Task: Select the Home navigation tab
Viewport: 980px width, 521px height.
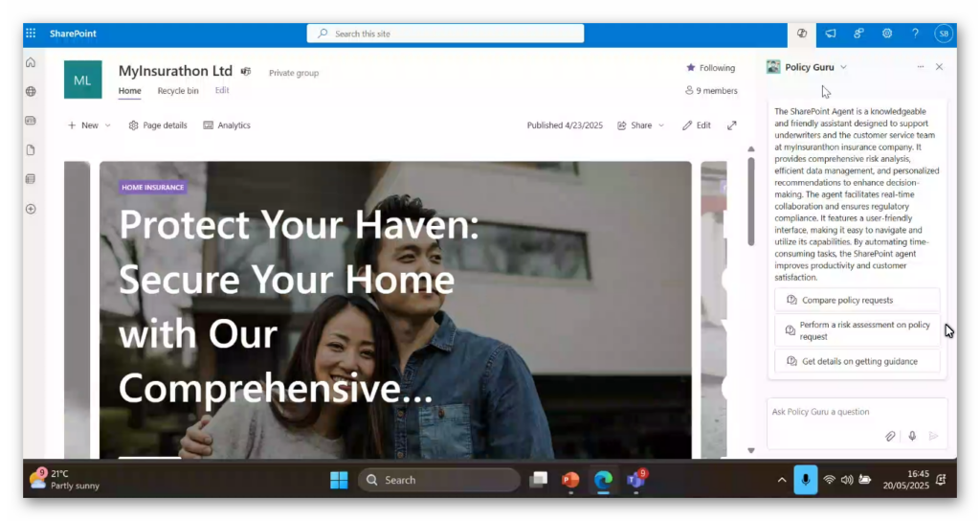Action: coord(130,91)
